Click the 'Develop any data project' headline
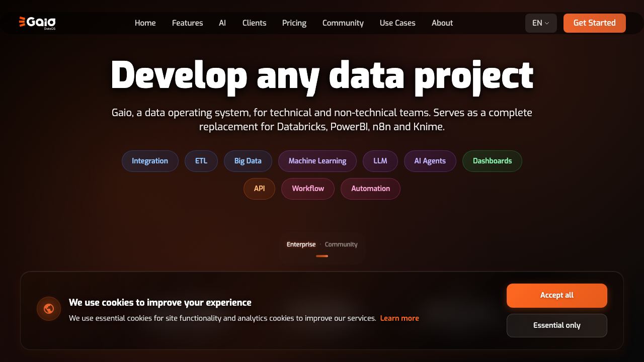644x362 pixels. point(322,76)
